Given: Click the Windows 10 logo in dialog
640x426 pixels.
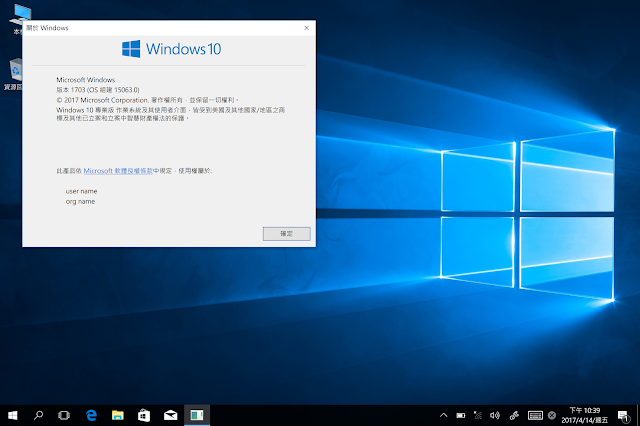Looking at the screenshot, I should click(171, 49).
